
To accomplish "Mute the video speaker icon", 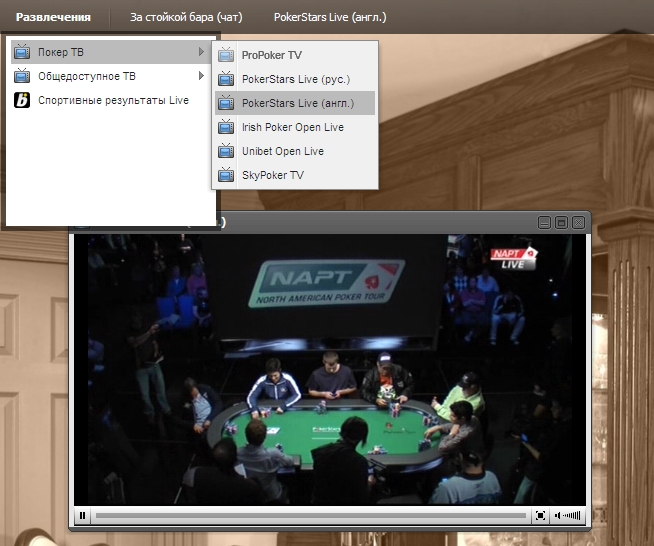I will click(557, 516).
